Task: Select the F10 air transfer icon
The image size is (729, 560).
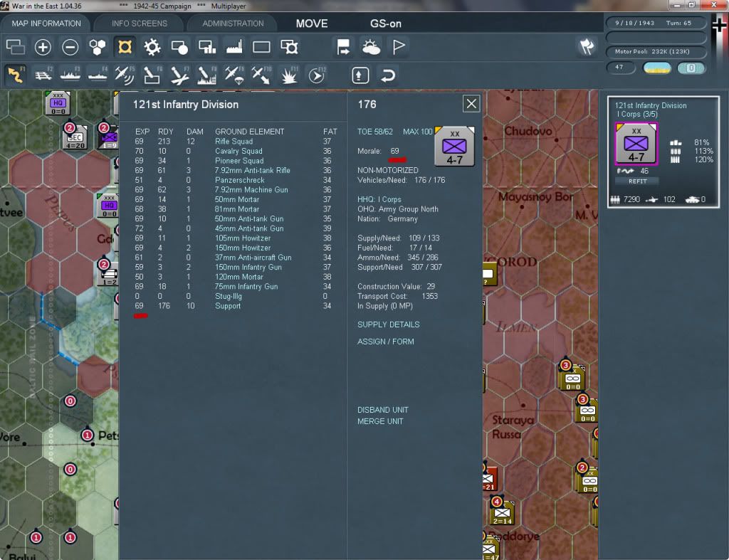Action: pos(261,75)
